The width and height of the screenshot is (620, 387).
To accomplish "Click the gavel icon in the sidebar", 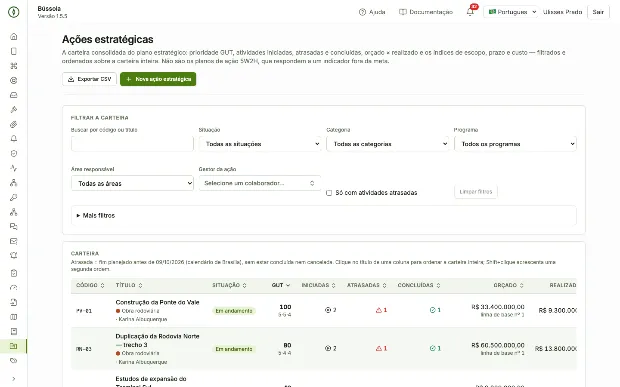I will click(x=13, y=109).
